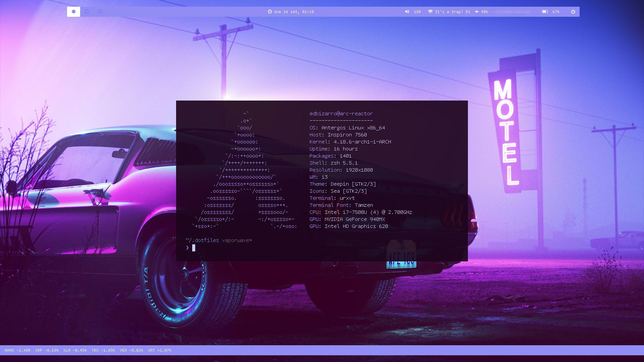Click the NANO -2.48% ticker

[17, 350]
